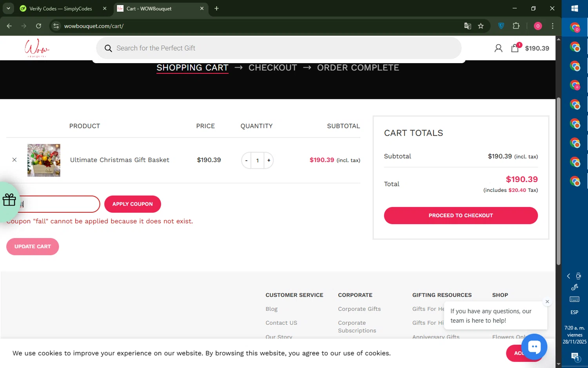Open the notification center icon

coord(575,356)
